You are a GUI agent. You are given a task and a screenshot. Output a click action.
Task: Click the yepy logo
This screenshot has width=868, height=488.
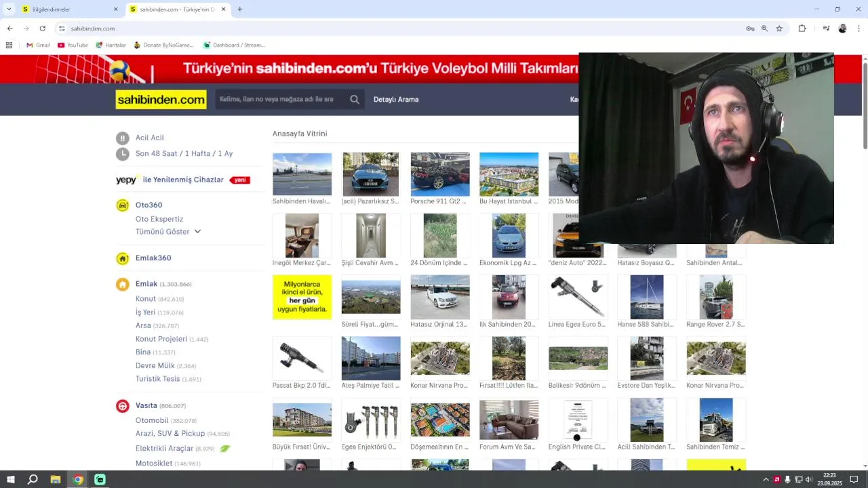[127, 180]
